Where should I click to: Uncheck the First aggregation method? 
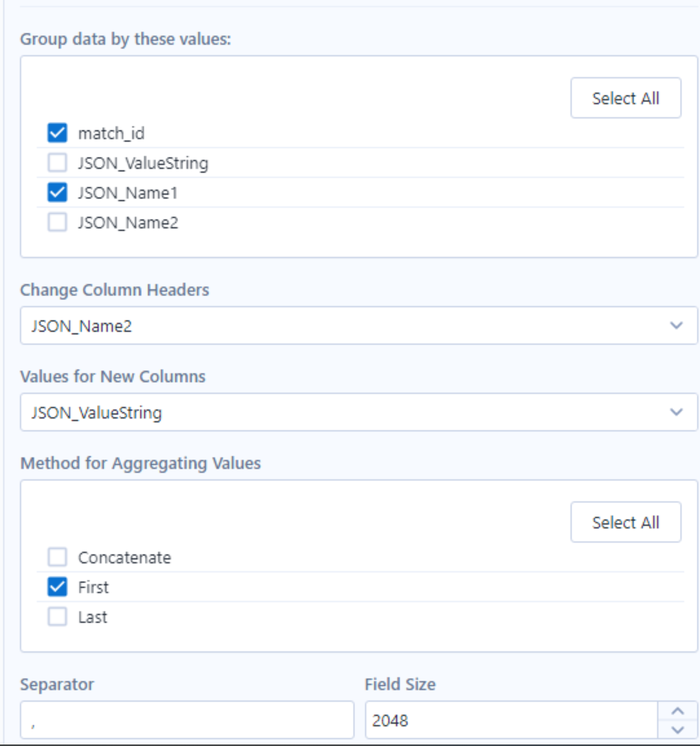click(x=57, y=587)
